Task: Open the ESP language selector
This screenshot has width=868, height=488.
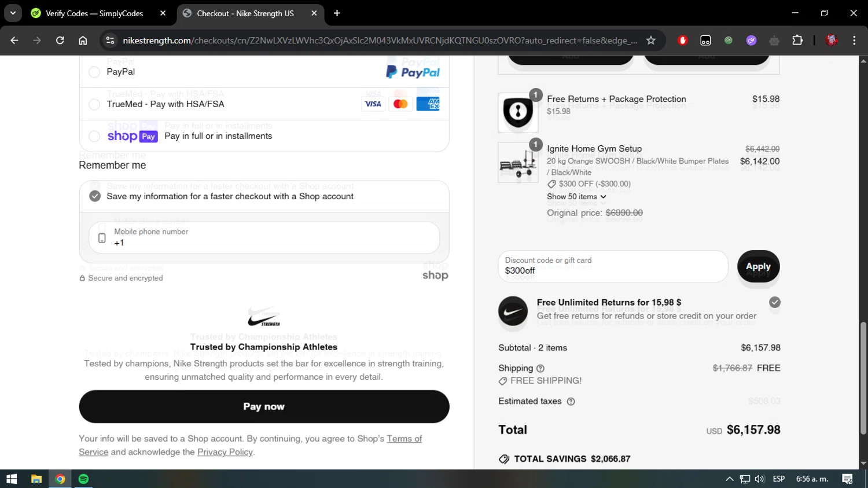Action: [x=779, y=479]
